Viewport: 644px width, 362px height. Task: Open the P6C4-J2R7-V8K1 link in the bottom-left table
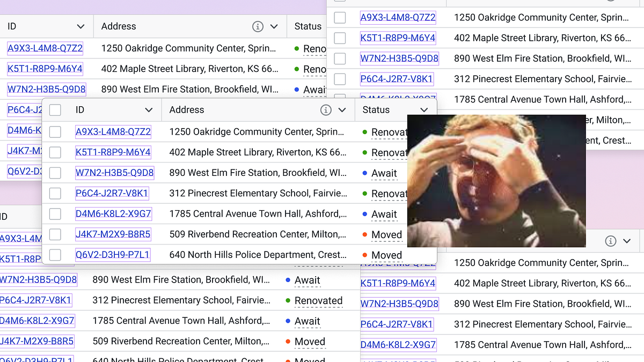coord(35,300)
